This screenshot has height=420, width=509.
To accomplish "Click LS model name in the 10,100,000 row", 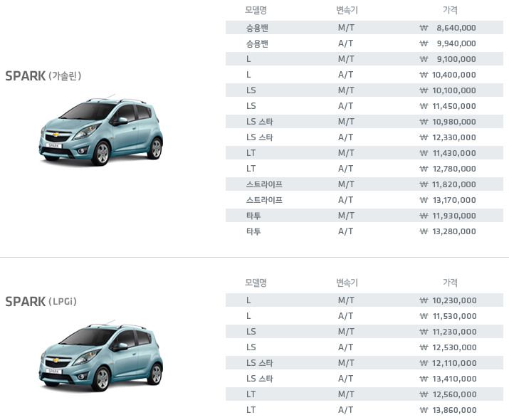I will click(x=251, y=90).
